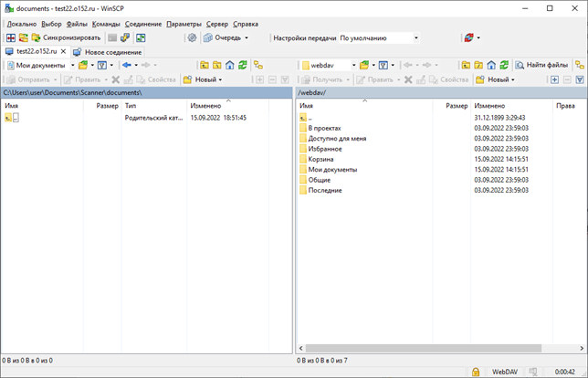Viewport: 588px width, 378px height.
Task: Click the local panel home directory icon
Action: (x=229, y=66)
